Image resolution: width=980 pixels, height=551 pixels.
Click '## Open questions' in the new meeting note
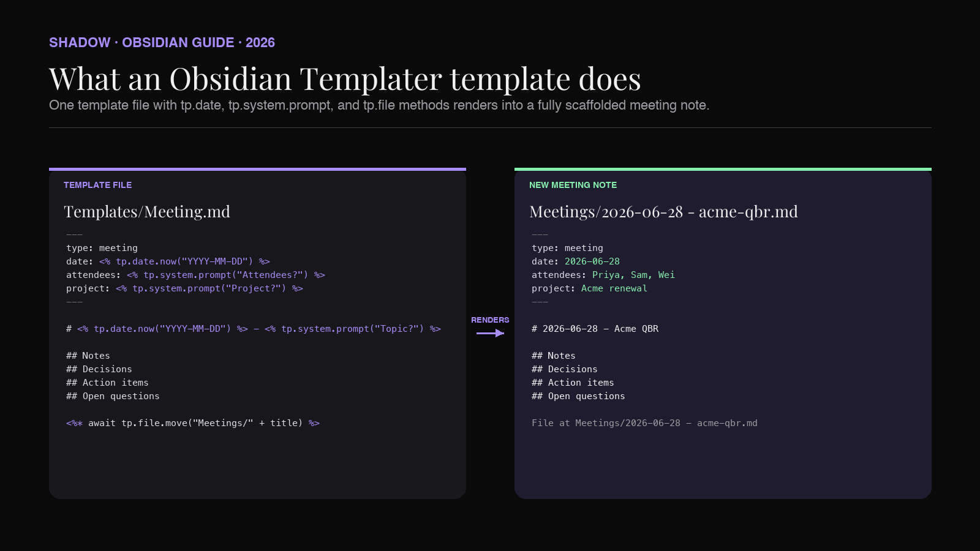(x=578, y=396)
